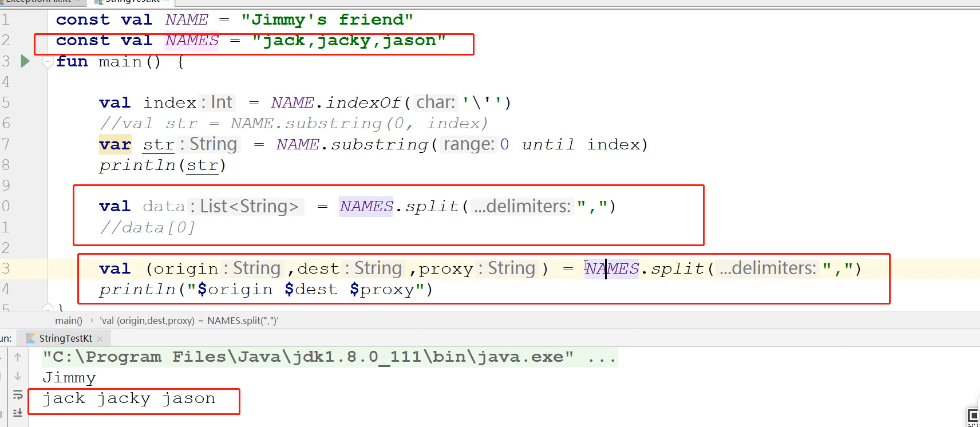Viewport: 980px width, 427px height.
Task: Click the java.exe command line in console
Action: (x=330, y=357)
